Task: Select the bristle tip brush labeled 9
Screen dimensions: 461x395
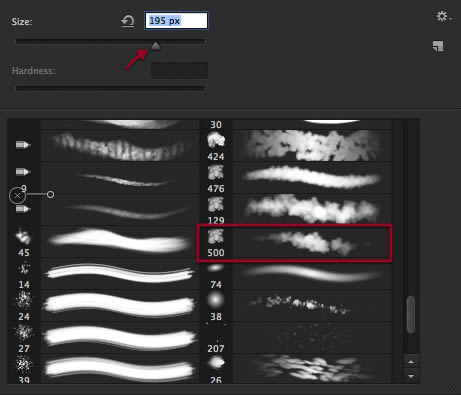Action: point(103,178)
